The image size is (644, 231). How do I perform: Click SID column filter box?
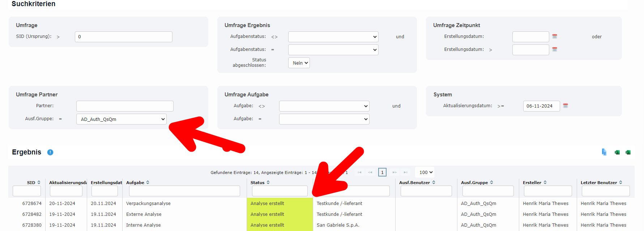27,191
